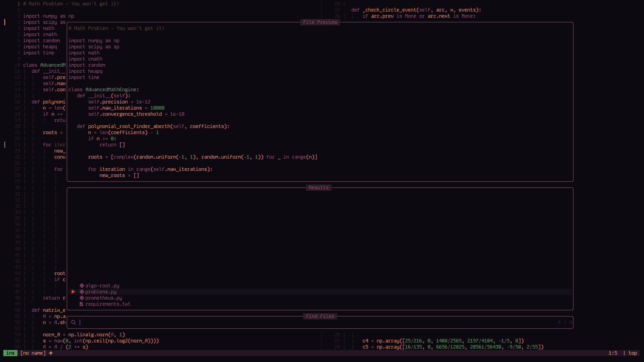Screen dimensions: 644x362
Task: Click 'if arc.prev is None' in the right split
Action: (389, 16)
